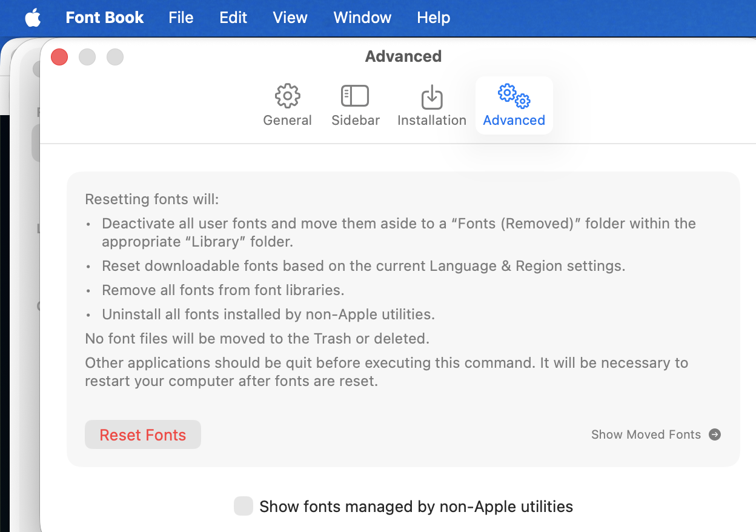Image resolution: width=756 pixels, height=532 pixels.
Task: Click the Advanced window title text
Action: (403, 56)
